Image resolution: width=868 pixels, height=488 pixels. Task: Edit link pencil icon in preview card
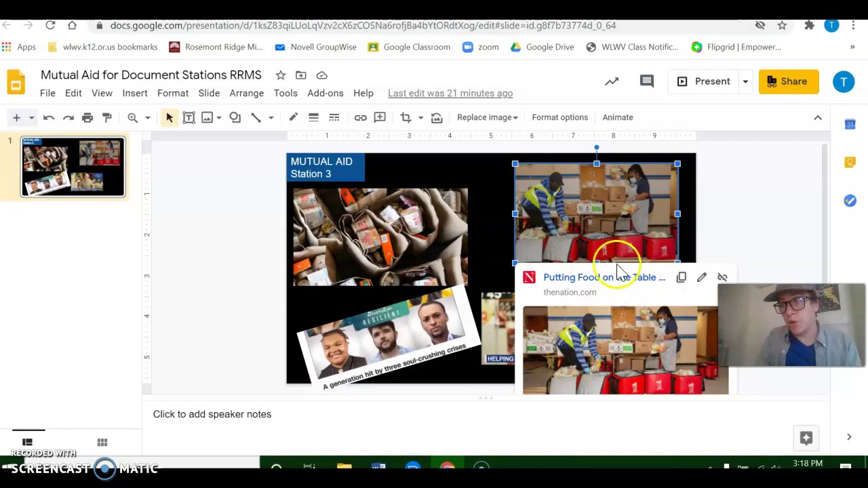(702, 277)
